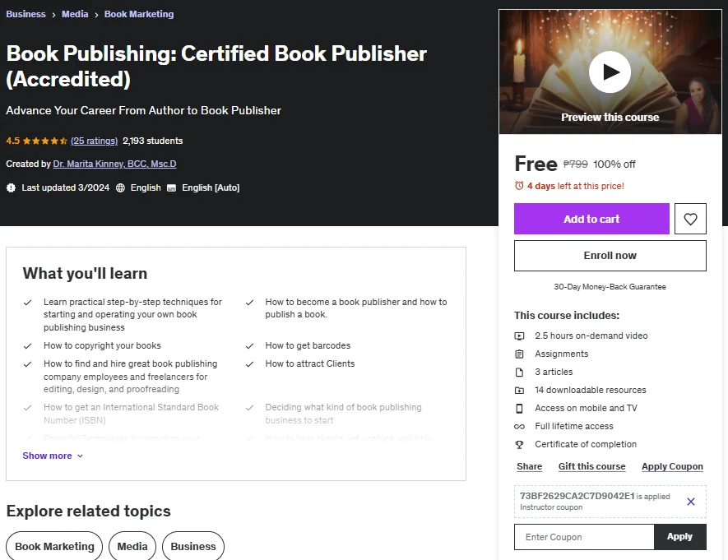This screenshot has height=560, width=728.
Task: Select the Media related topic pill
Action: click(x=132, y=546)
